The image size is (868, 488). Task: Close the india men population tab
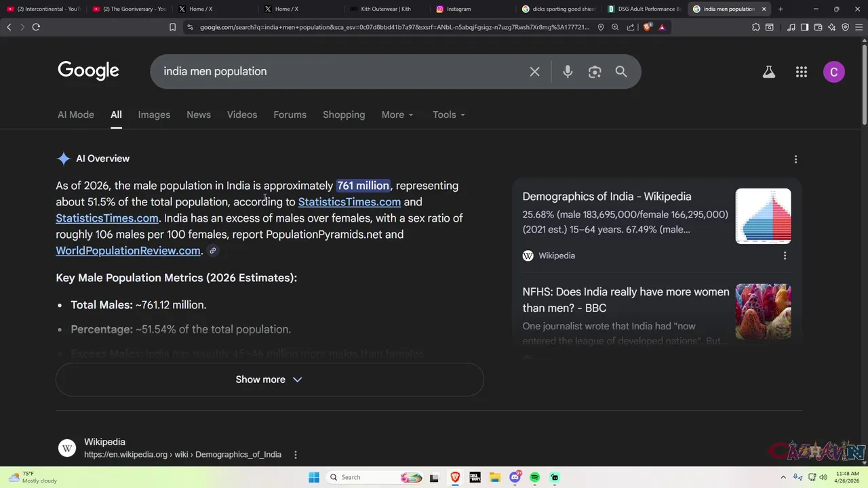click(x=764, y=9)
